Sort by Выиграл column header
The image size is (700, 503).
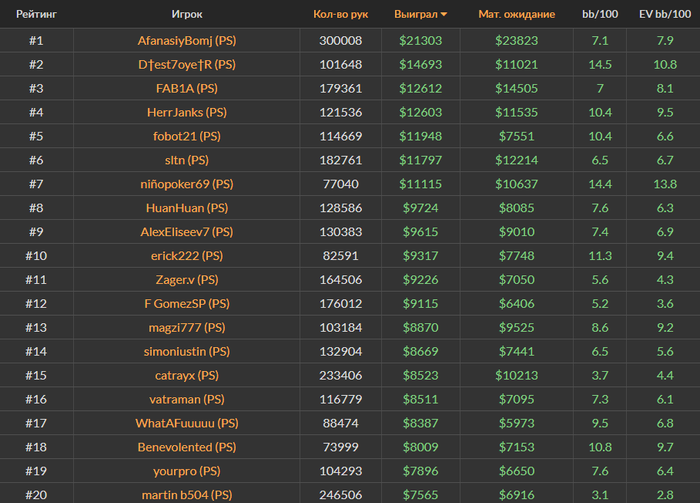coord(416,14)
